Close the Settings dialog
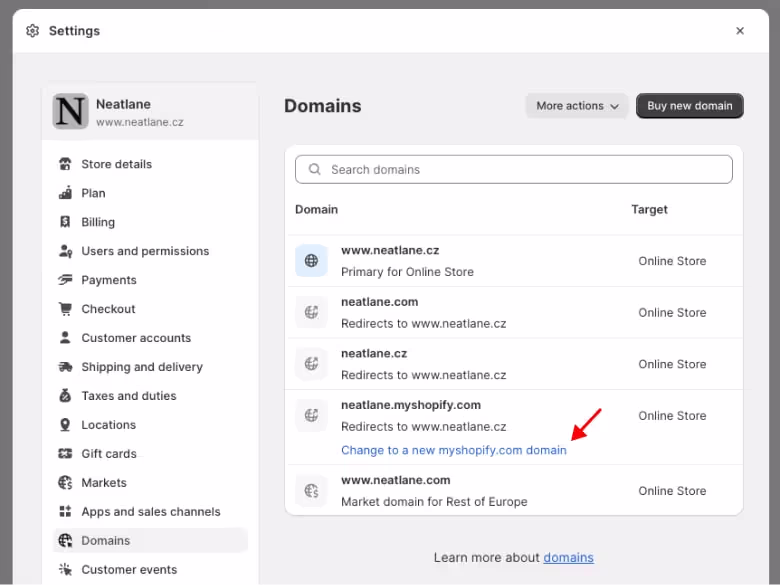 click(x=740, y=31)
